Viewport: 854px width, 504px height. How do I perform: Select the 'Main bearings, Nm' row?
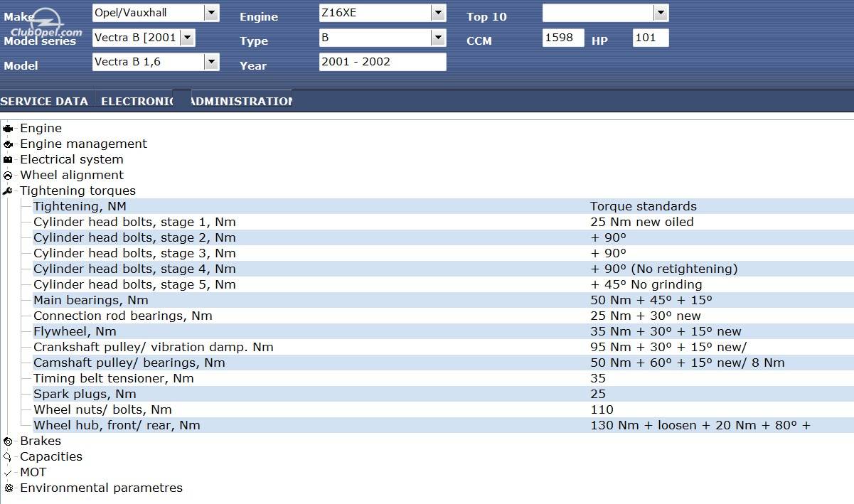tap(443, 300)
